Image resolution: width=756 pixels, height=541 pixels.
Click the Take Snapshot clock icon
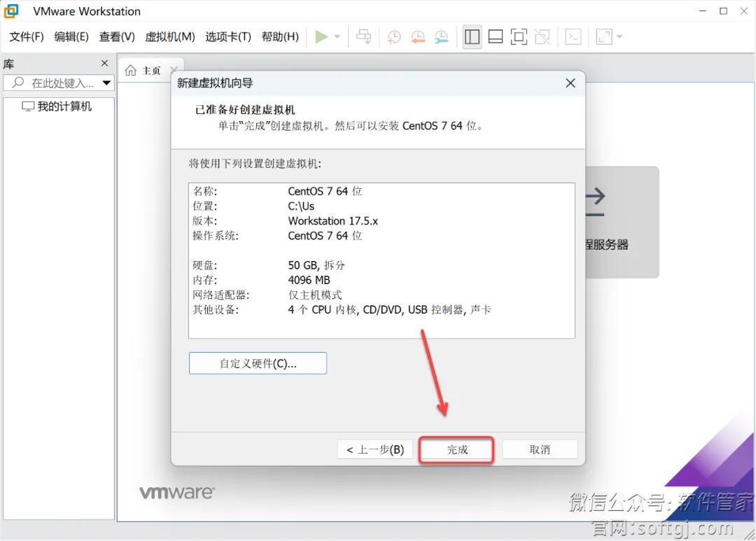click(x=394, y=36)
